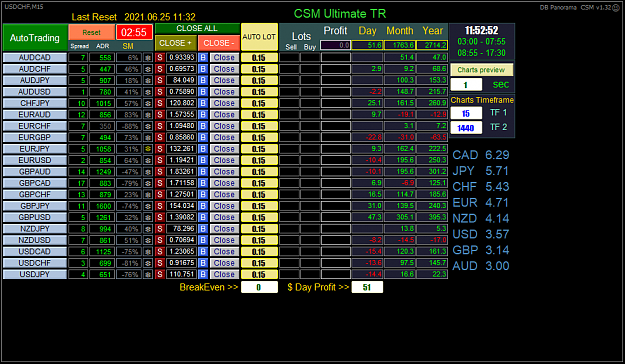Click the lot size field for AUDCAD
625x364 pixels.
pos(259,58)
